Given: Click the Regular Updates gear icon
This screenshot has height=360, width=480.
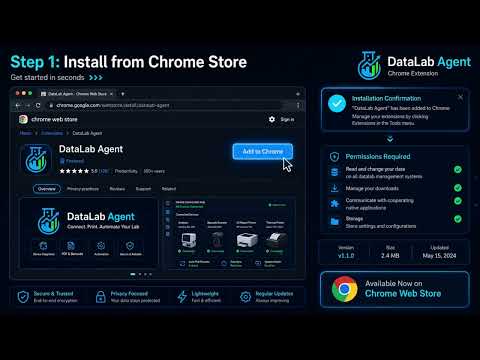Looking at the screenshot, I should 245,297.
